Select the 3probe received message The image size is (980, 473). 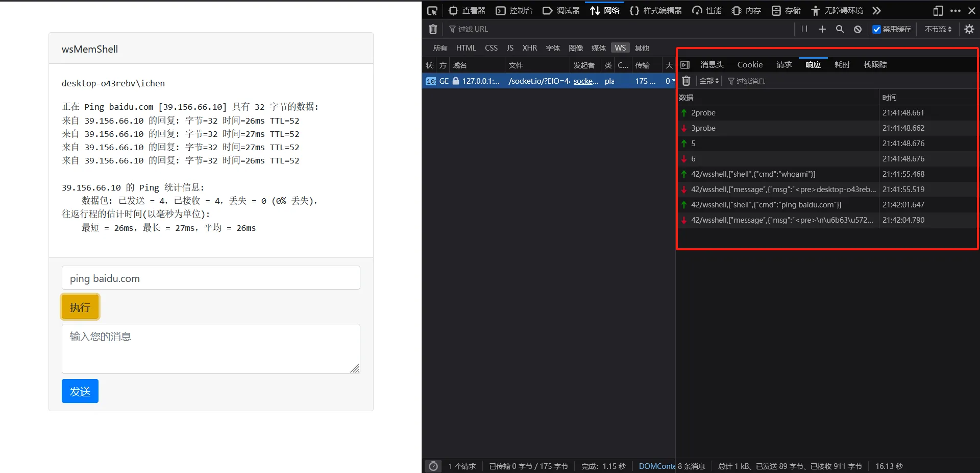coord(827,128)
